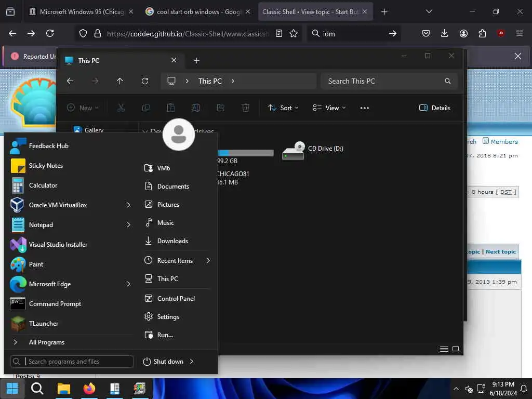This screenshot has width=532, height=399.
Task: Switch to Firefox on taskbar
Action: tap(89, 389)
